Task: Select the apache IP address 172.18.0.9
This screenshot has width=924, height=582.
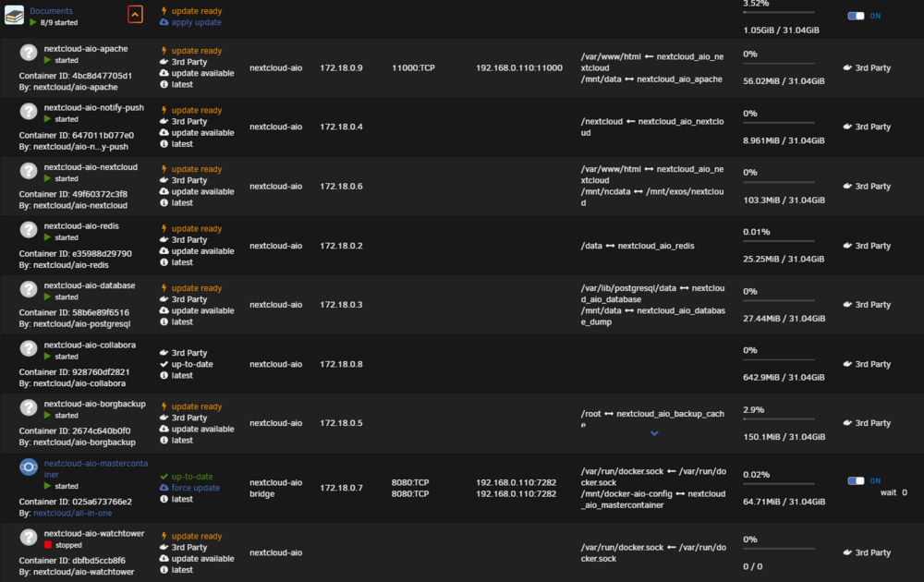Action: [341, 67]
